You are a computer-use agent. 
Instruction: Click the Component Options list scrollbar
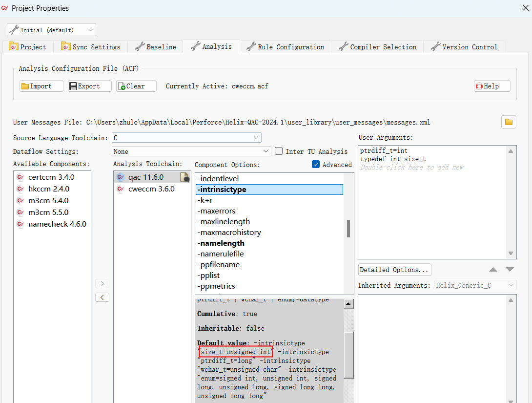point(348,228)
